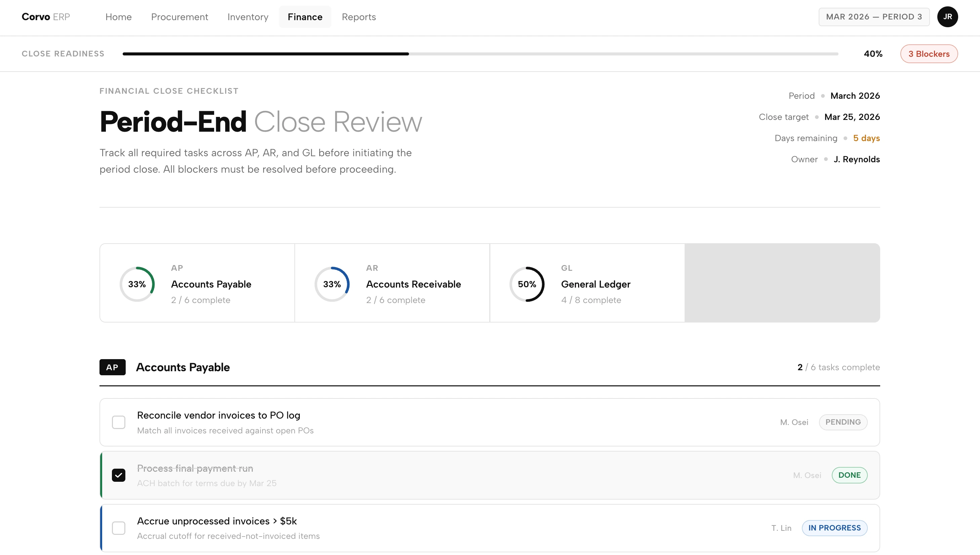
Task: Click 'CLOSE READINESS' label
Action: (x=63, y=54)
